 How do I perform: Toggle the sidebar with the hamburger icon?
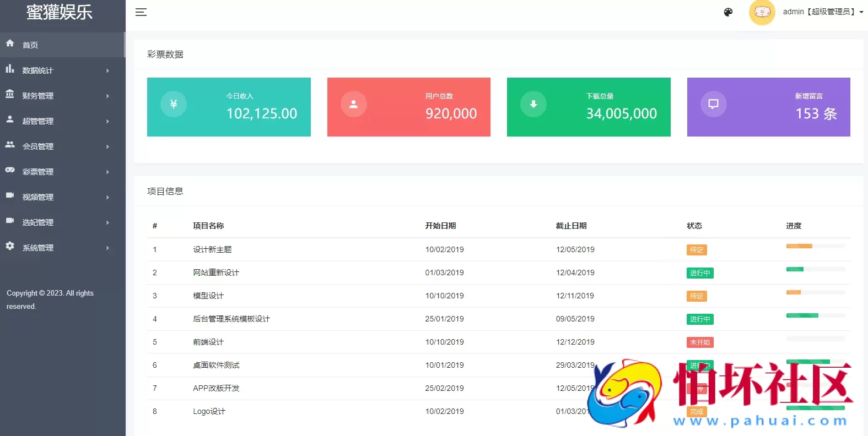point(141,12)
